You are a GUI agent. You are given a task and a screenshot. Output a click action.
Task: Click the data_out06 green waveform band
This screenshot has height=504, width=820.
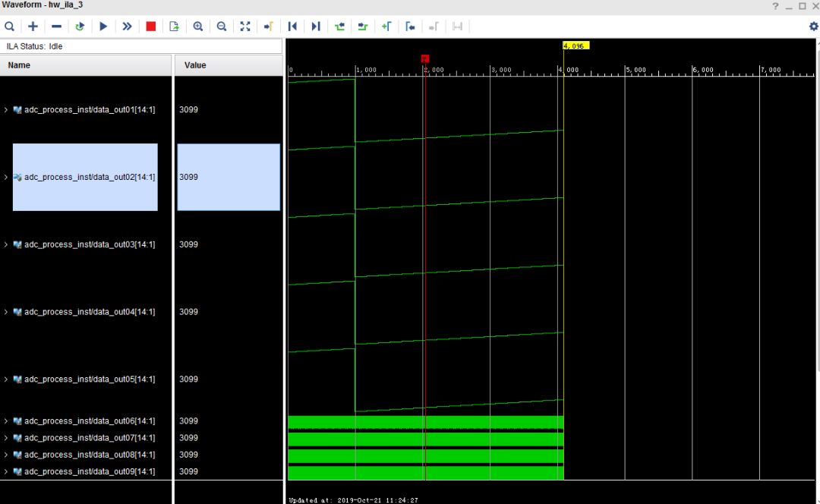426,423
